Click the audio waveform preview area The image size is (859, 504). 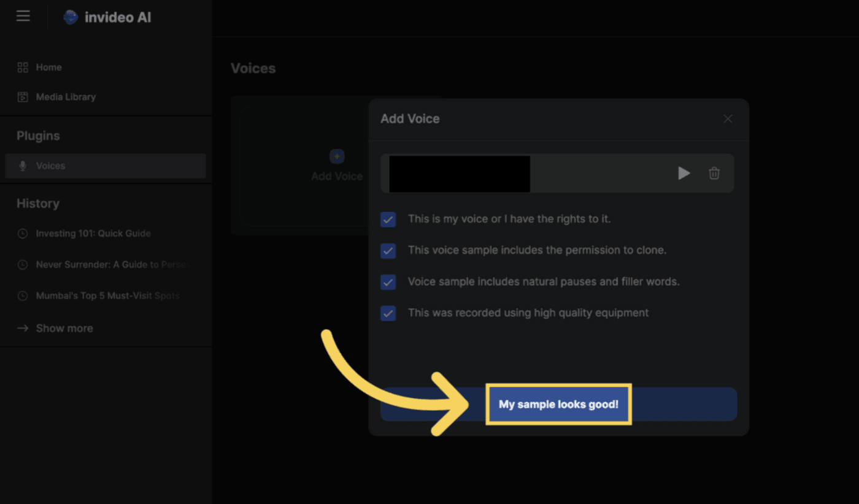pyautogui.click(x=459, y=174)
